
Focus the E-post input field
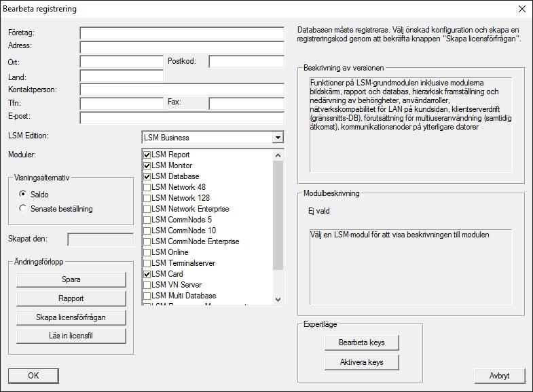coord(182,117)
